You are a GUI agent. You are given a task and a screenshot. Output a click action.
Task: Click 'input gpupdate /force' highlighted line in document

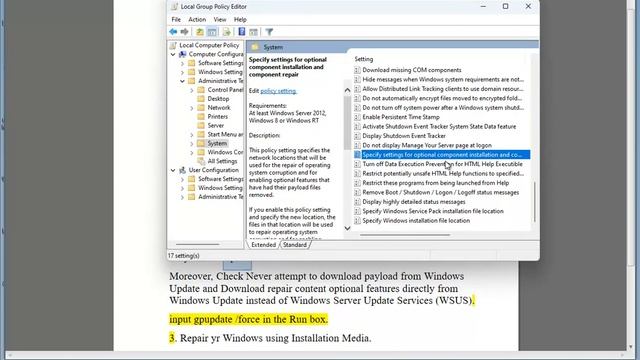[249, 319]
